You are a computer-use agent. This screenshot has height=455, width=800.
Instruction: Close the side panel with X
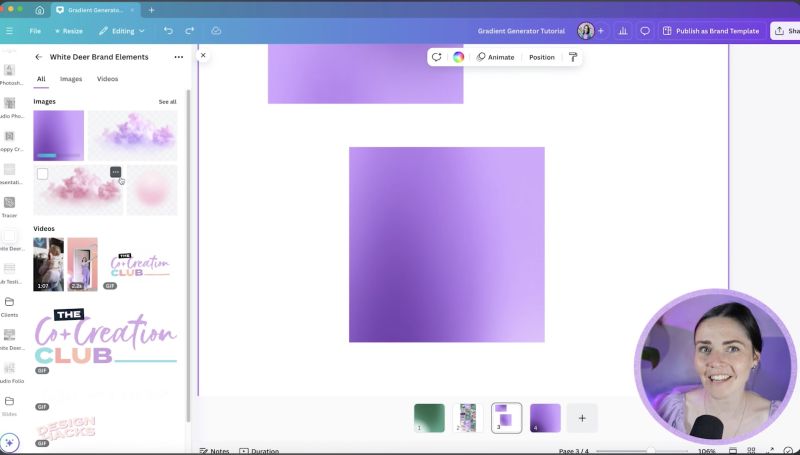203,55
